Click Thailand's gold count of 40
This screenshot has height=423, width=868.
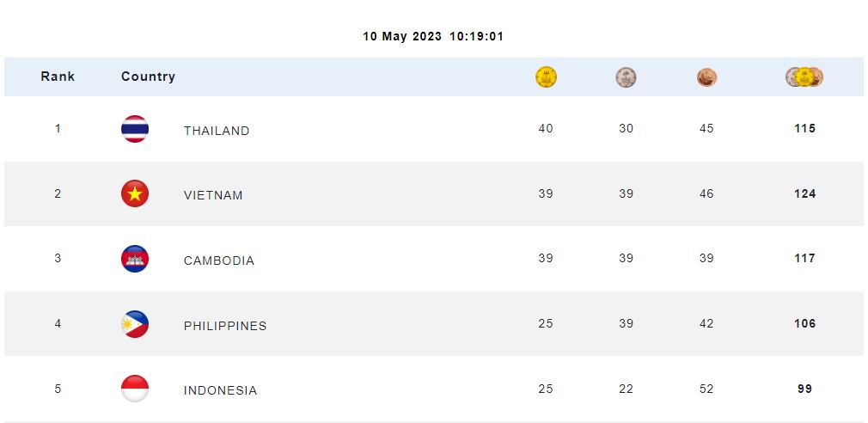point(545,128)
